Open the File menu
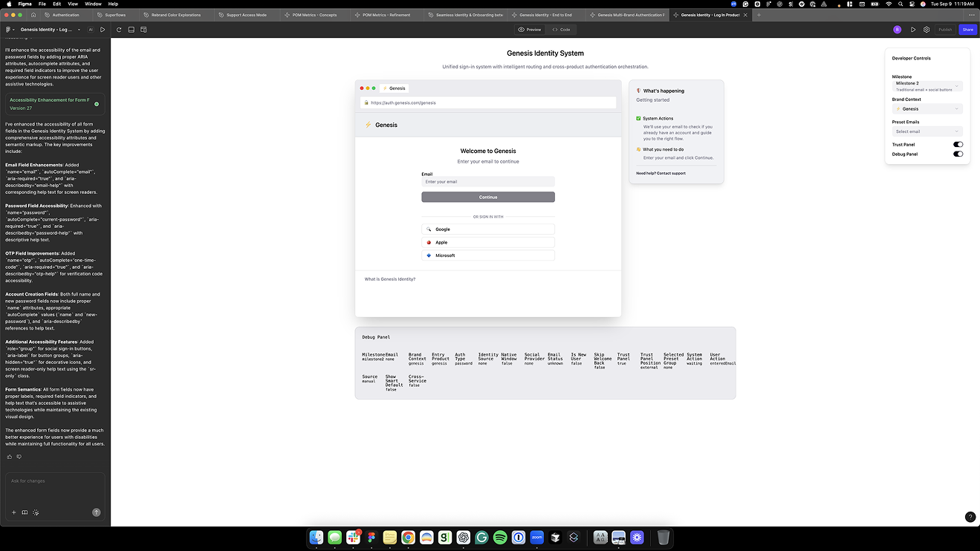The height and width of the screenshot is (551, 980). pyautogui.click(x=42, y=4)
